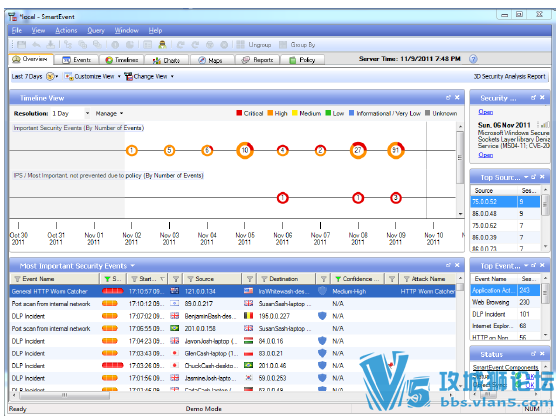
Task: Switch to the Maps tab
Action: tap(211, 60)
